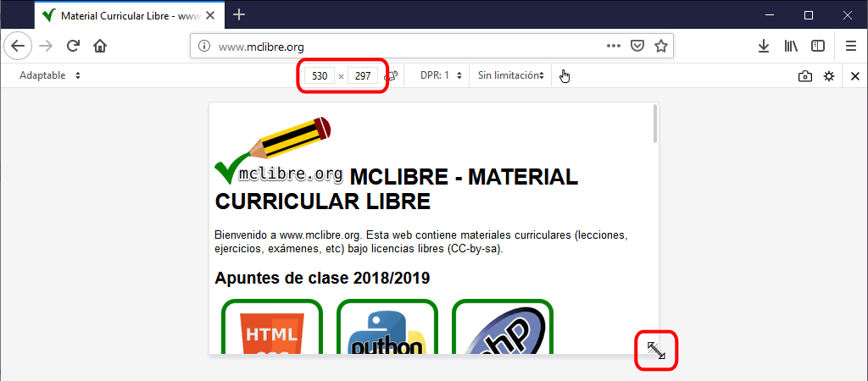
Task: Click the viewport width field 530
Action: coord(320,75)
